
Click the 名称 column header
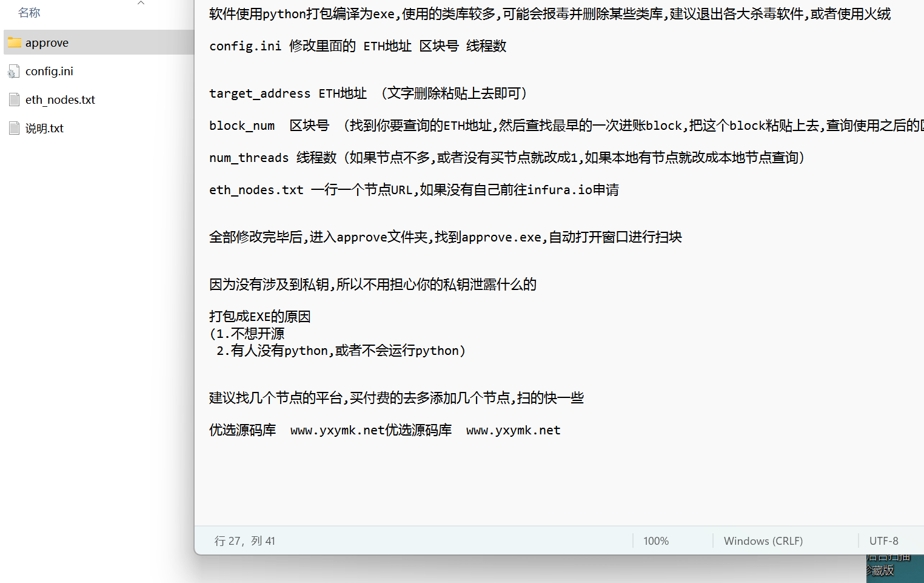click(x=29, y=13)
